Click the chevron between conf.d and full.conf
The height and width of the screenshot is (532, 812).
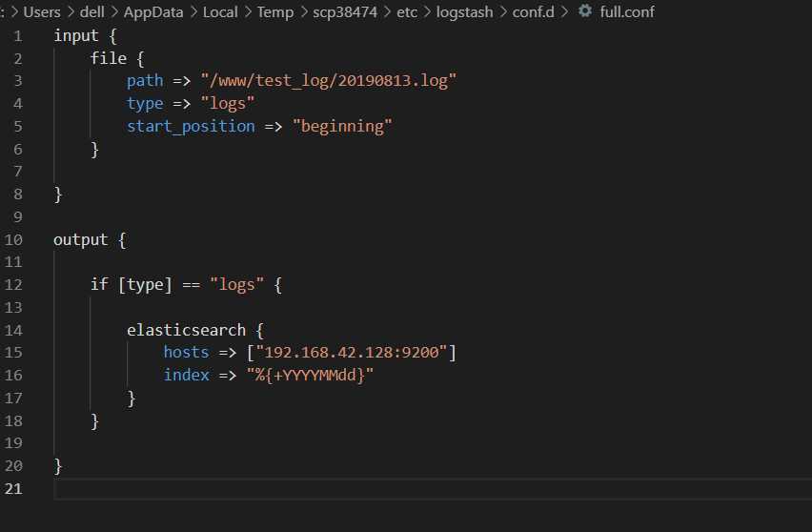pyautogui.click(x=565, y=11)
